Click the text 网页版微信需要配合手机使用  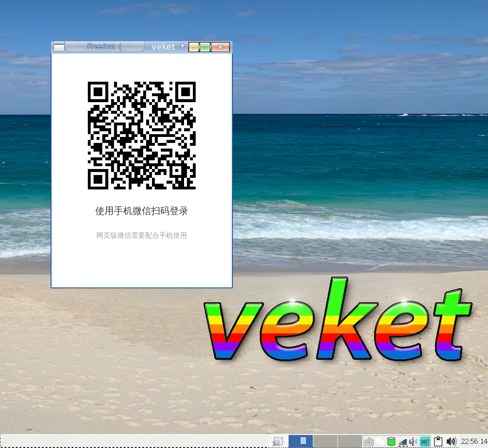click(x=142, y=235)
